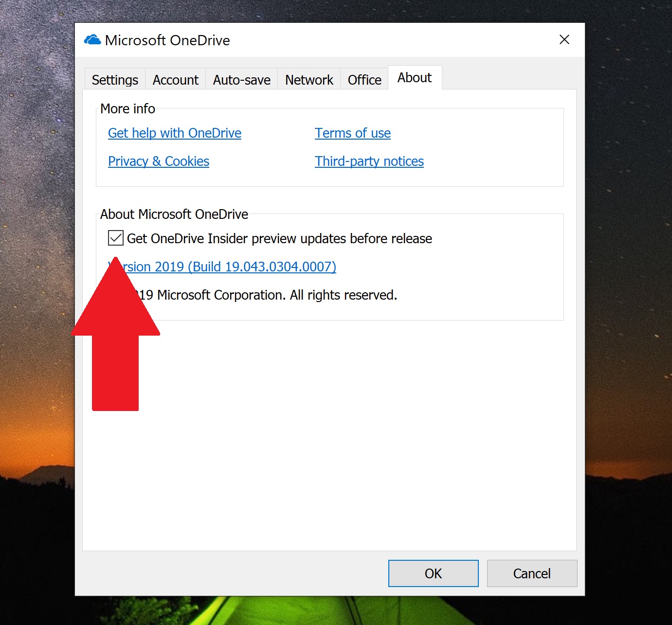Image resolution: width=672 pixels, height=625 pixels.
Task: View the Third-party notices
Action: pos(369,161)
